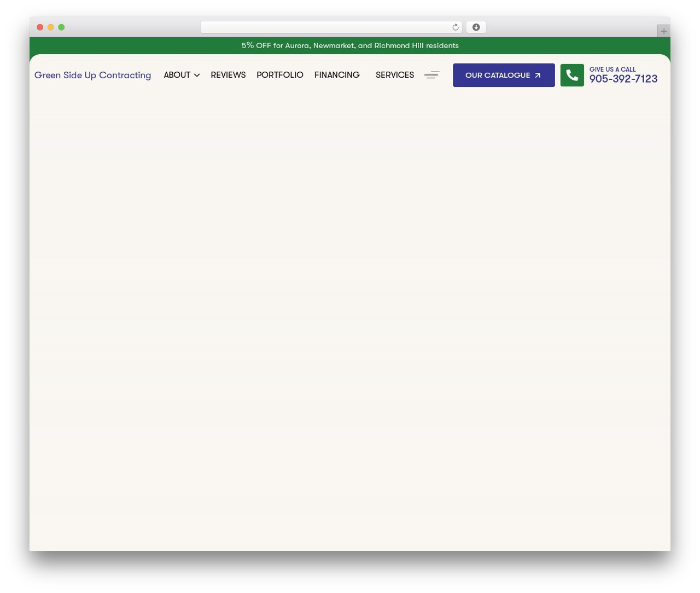Call the 905-392-7123 phone number
Image resolution: width=700 pixels, height=593 pixels.
623,79
